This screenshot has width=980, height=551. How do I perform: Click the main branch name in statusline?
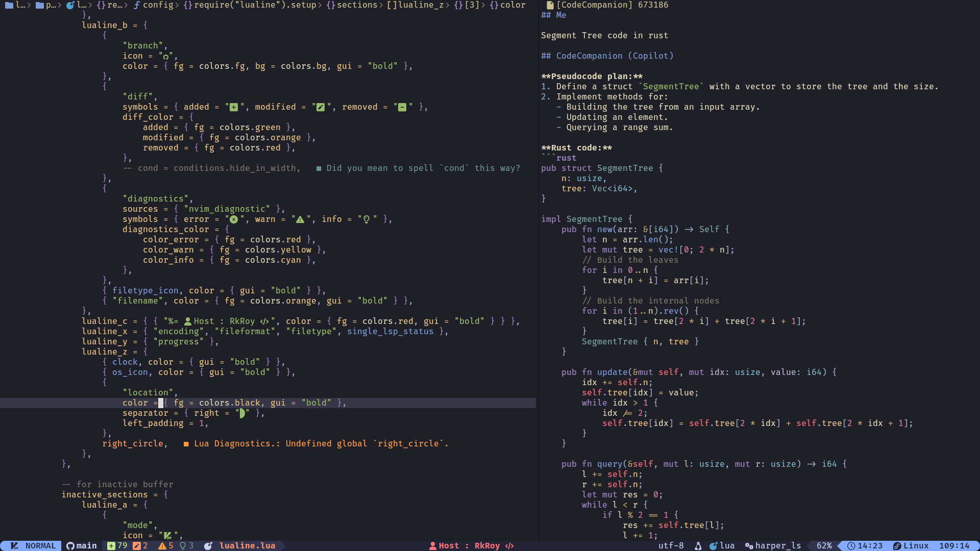click(86, 546)
